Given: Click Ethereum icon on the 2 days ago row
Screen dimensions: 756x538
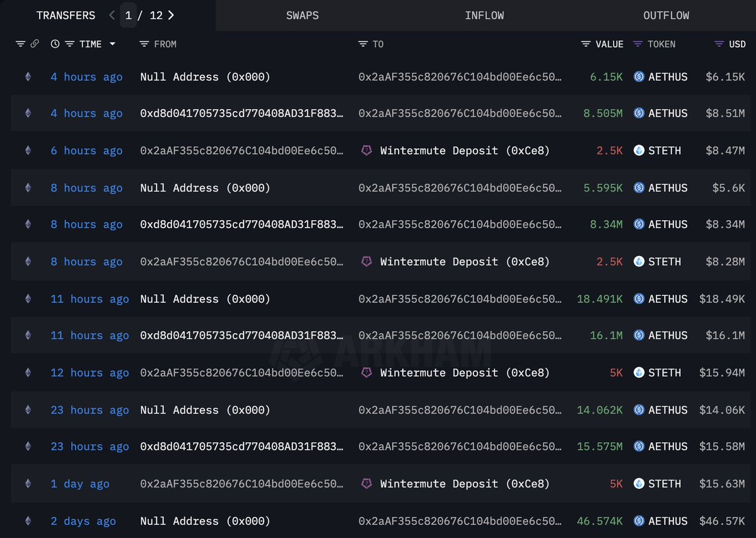Looking at the screenshot, I should pos(28,520).
